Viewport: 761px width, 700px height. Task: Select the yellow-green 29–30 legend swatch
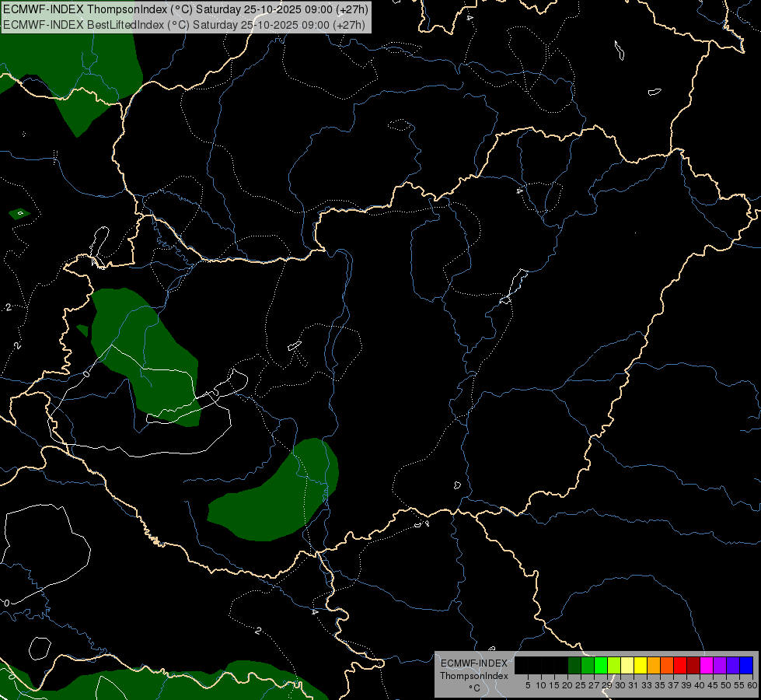[614, 665]
